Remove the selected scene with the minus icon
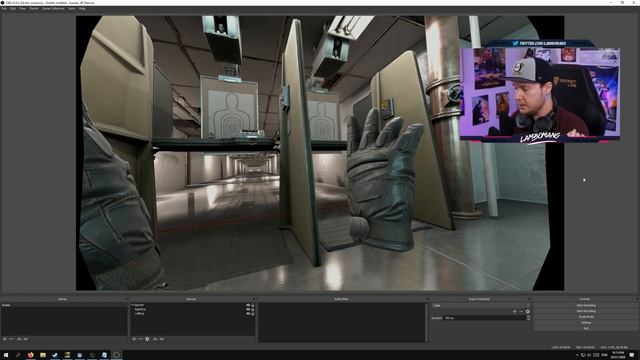 pyautogui.click(x=11, y=339)
